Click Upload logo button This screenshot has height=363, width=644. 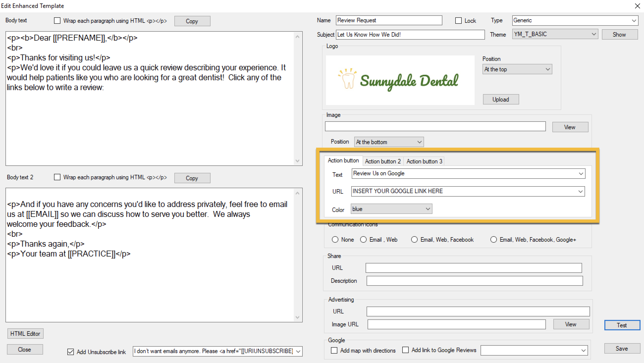tap(501, 99)
